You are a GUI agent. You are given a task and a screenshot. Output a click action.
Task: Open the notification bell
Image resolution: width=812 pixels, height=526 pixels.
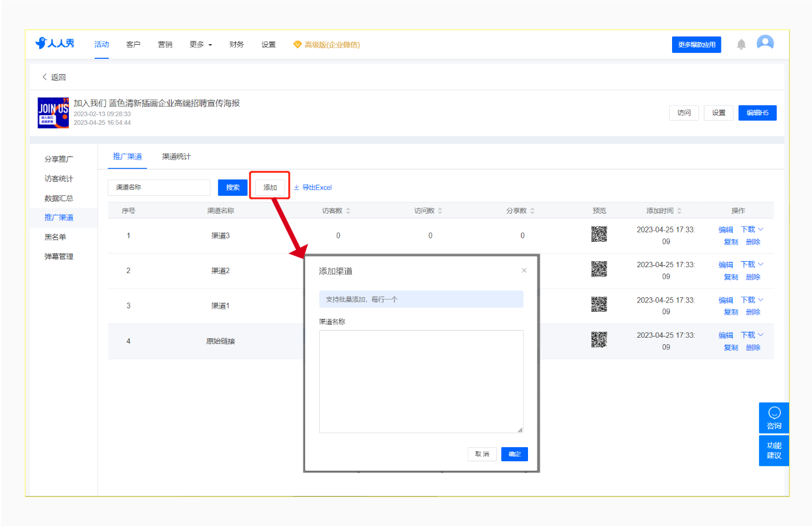click(741, 45)
